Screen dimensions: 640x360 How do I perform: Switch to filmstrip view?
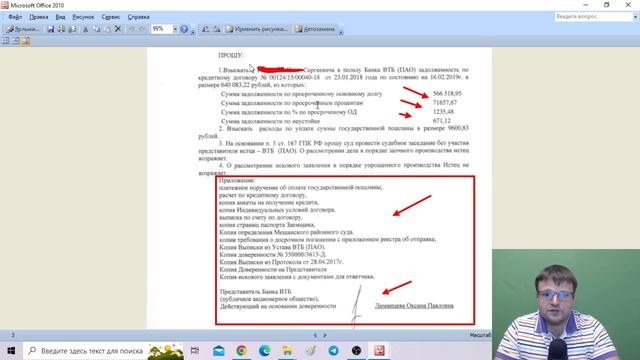(16, 41)
